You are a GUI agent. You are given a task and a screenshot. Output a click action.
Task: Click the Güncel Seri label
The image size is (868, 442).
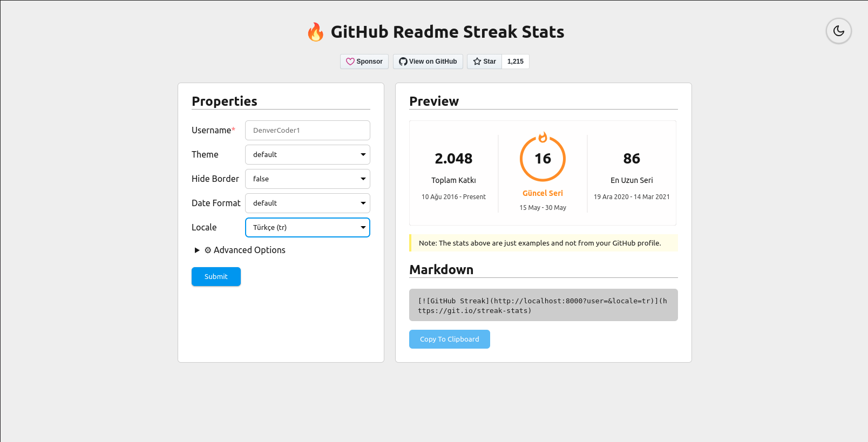pos(542,193)
